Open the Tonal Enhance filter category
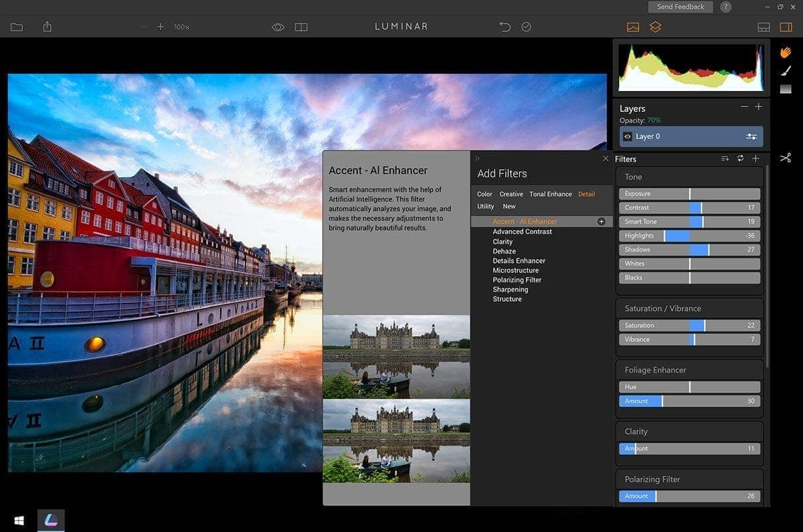This screenshot has height=532, width=803. pyautogui.click(x=551, y=194)
